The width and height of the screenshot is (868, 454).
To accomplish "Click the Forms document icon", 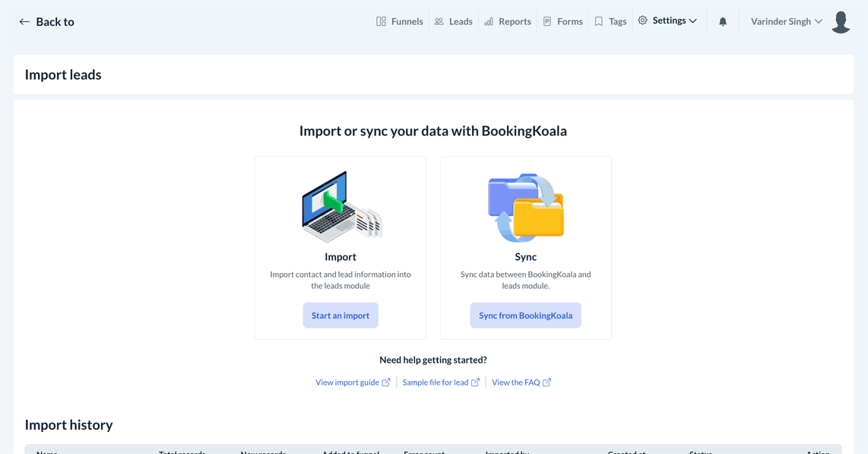I will click(x=547, y=21).
